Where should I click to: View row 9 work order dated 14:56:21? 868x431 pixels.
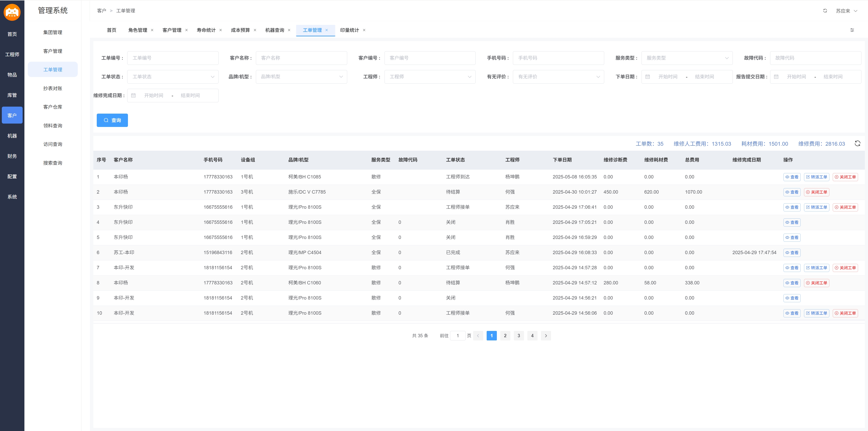(x=792, y=298)
